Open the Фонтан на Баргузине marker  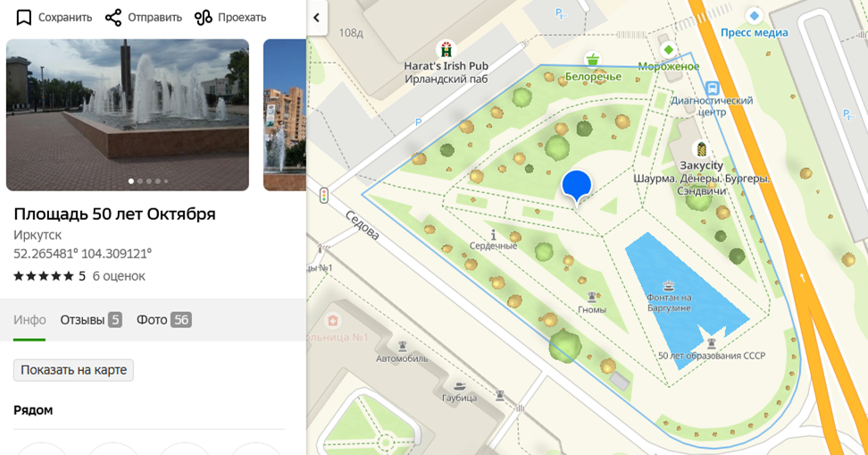(x=669, y=286)
